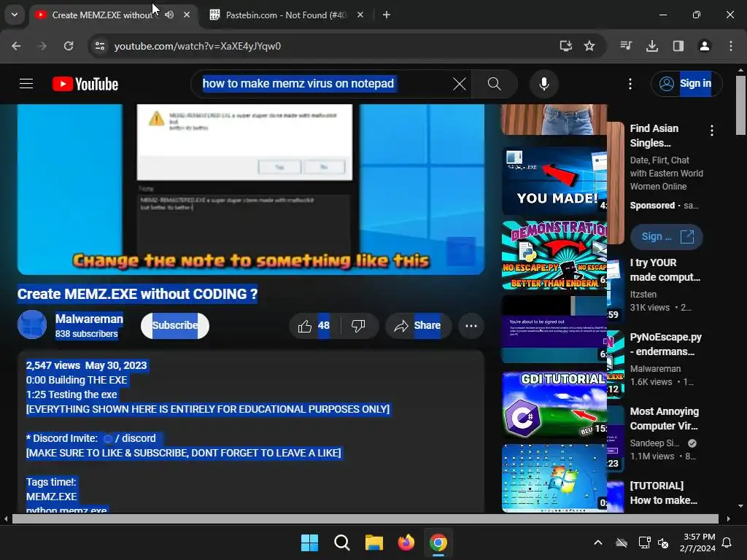Open the YOU MADE! video thumbnail
747x560 pixels.
click(x=554, y=181)
